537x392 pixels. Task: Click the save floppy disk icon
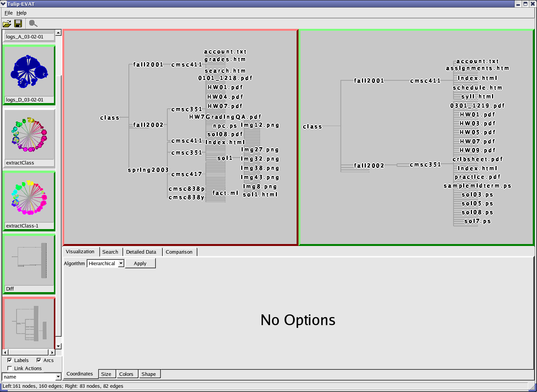[x=18, y=23]
